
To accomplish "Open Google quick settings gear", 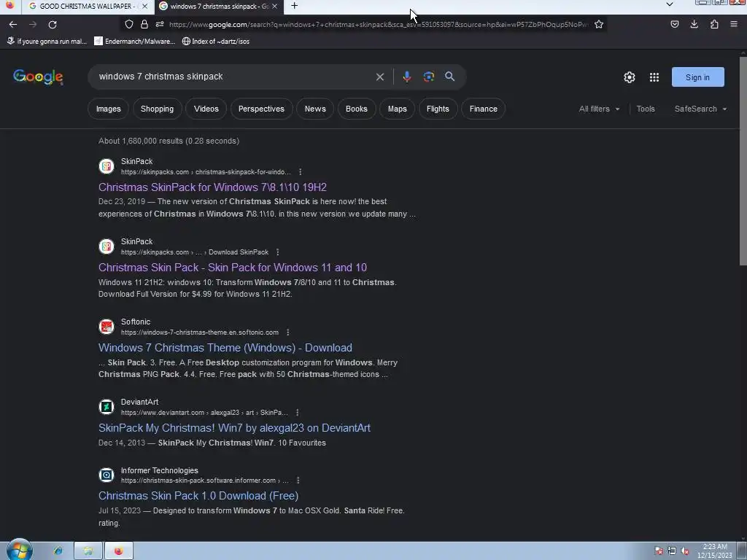I will (x=630, y=77).
